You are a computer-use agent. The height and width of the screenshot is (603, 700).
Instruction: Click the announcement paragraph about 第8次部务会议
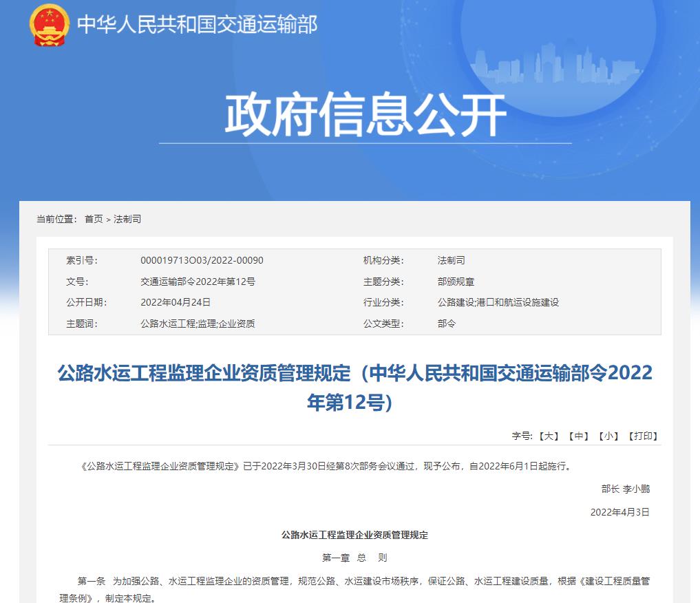325,467
